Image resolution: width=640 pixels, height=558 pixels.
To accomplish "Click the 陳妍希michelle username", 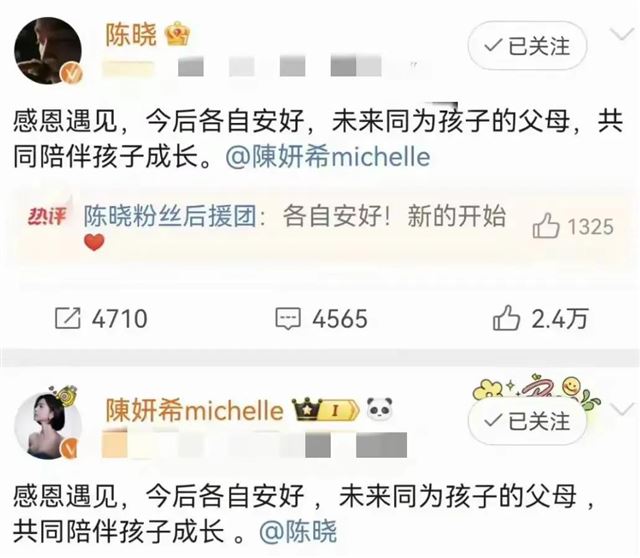I will point(194,410).
